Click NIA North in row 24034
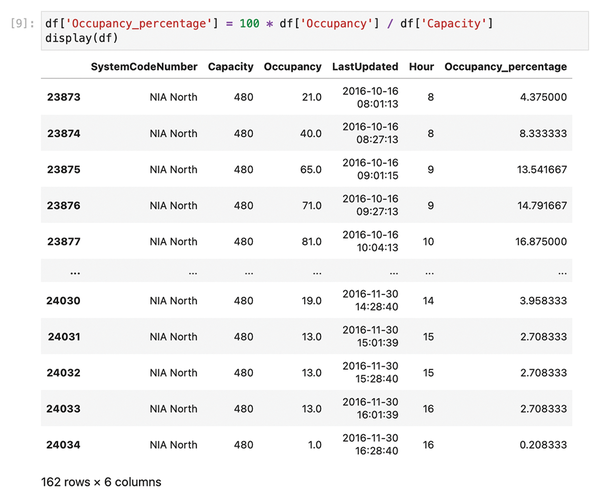The height and width of the screenshot is (504, 600). (x=173, y=445)
